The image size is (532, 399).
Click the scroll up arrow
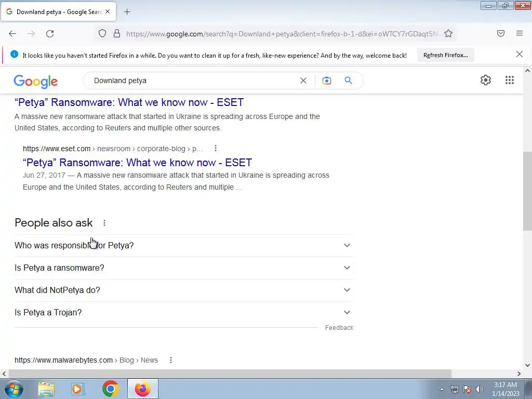coord(527,71)
